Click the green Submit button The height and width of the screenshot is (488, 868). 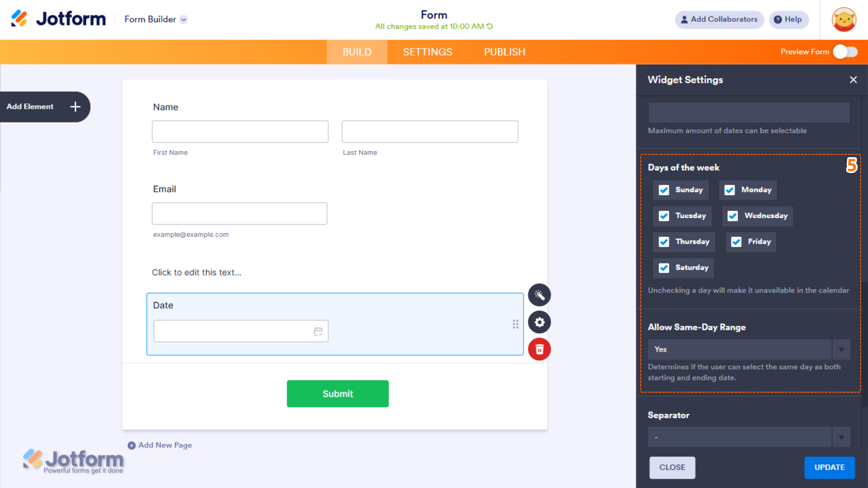click(338, 394)
